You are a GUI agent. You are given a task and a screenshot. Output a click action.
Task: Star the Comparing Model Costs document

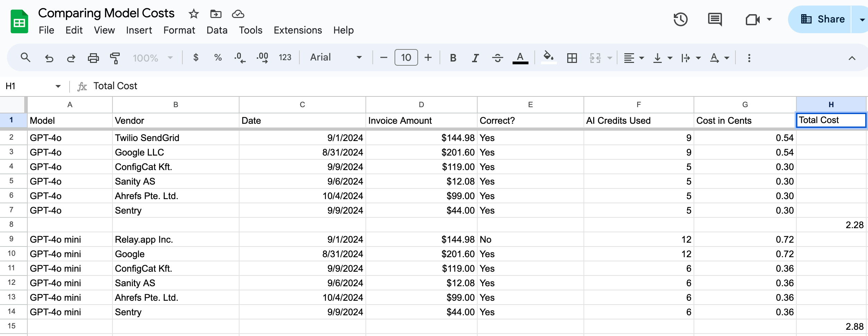[x=193, y=14]
